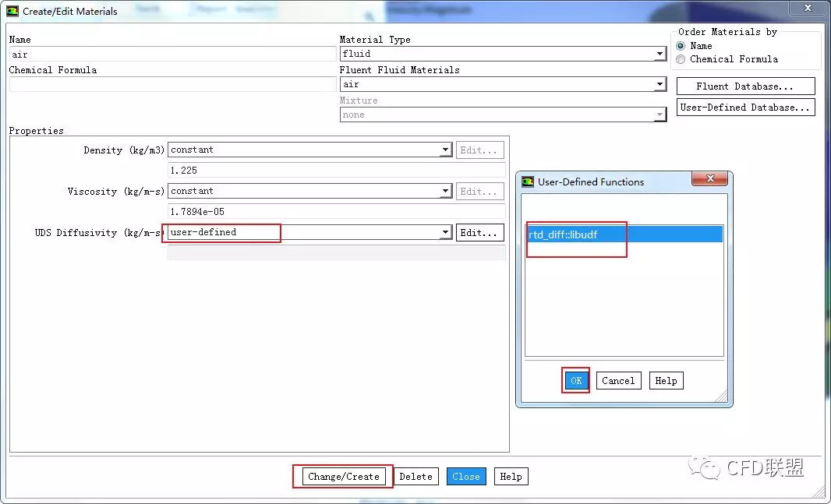The width and height of the screenshot is (831, 504).
Task: Click the User-Defined Functions dialog icon
Action: point(527,182)
